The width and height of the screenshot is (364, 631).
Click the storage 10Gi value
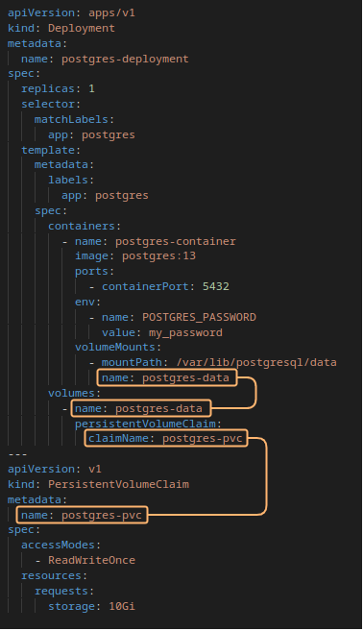122,606
